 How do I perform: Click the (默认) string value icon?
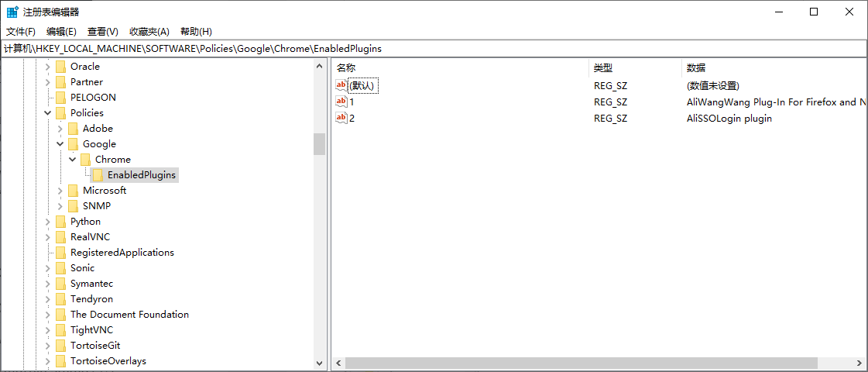[341, 85]
